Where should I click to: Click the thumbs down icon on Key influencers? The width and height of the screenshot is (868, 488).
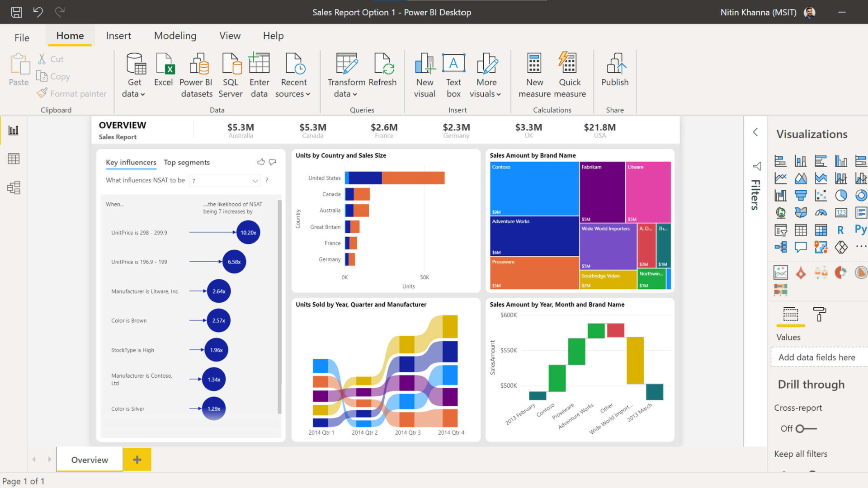tap(273, 161)
